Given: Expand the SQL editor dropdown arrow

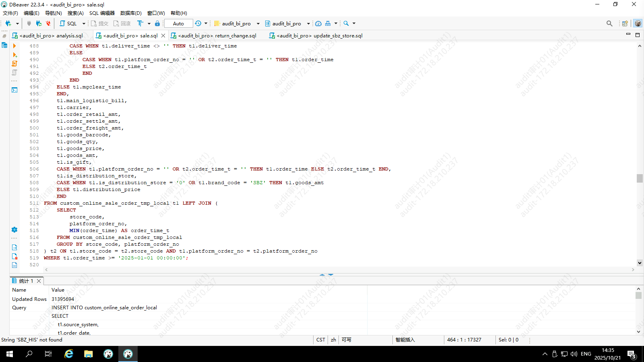Looking at the screenshot, I should point(84,24).
